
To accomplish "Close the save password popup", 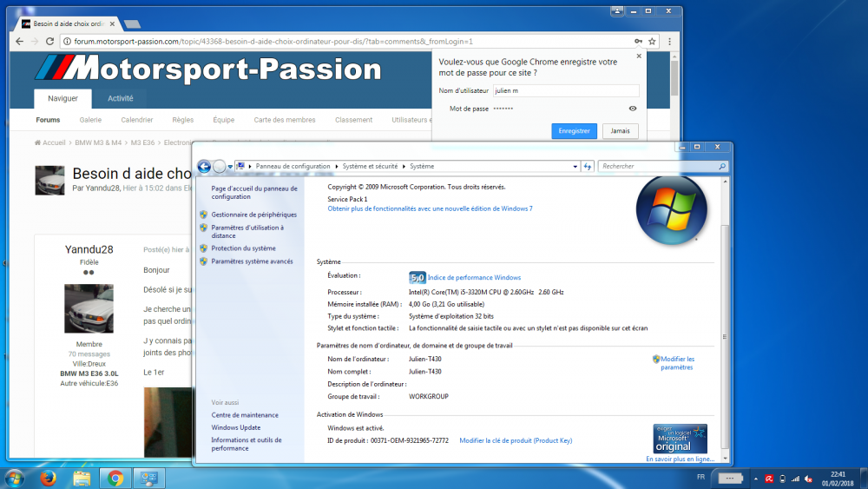I will 639,56.
